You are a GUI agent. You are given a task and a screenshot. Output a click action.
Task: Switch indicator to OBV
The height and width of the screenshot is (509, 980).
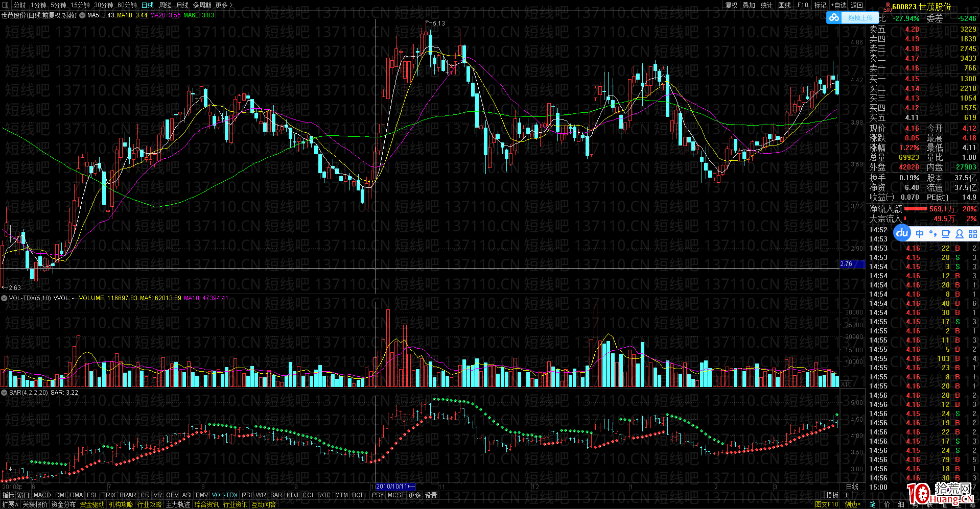(173, 495)
